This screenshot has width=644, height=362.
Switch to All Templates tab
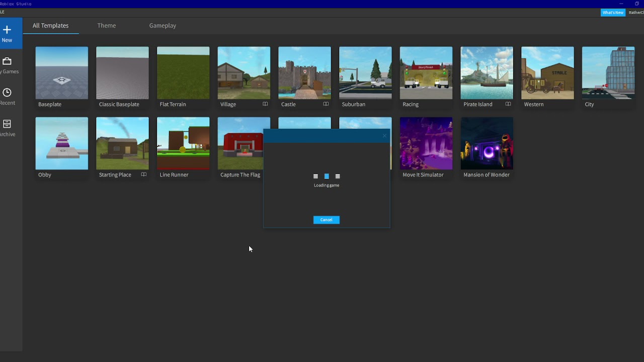coord(51,26)
